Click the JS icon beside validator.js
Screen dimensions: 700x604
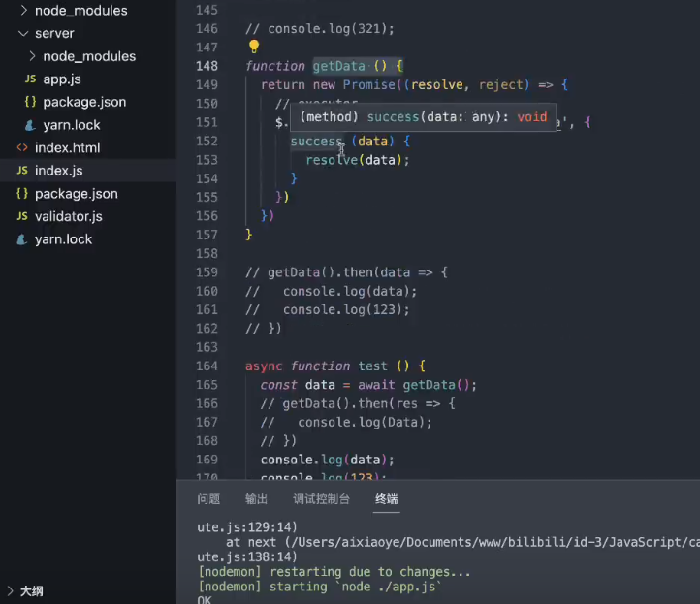22,216
